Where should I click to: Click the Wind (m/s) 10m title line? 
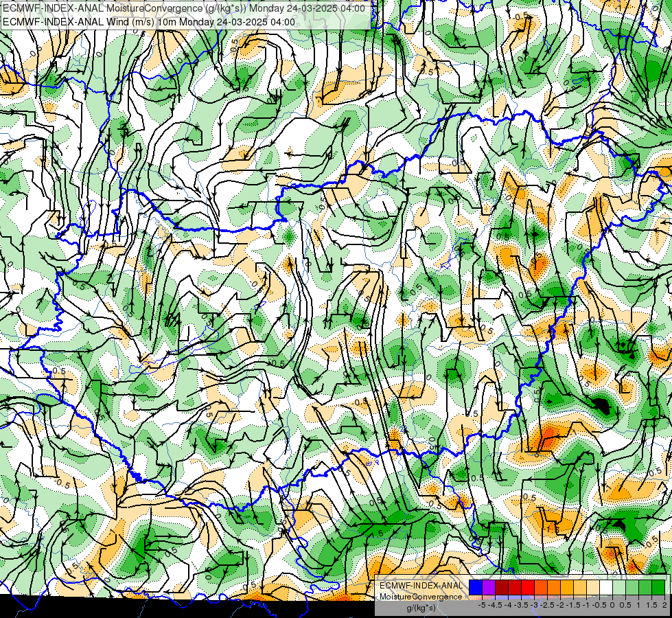149,22
